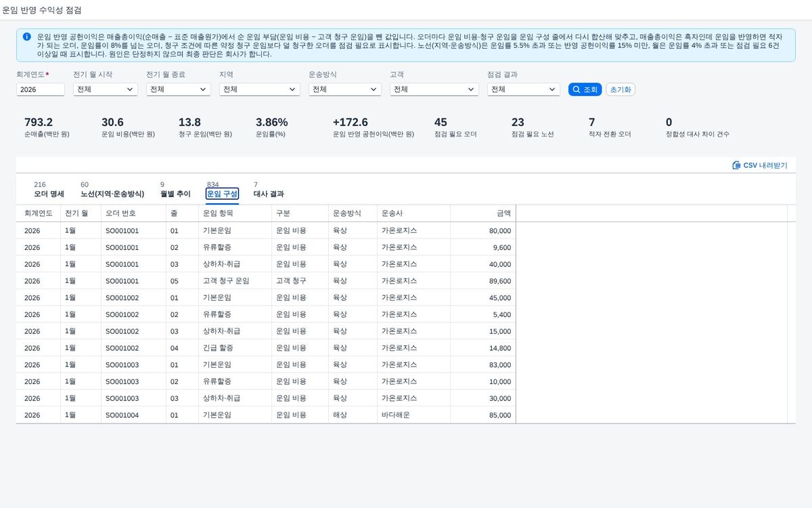Click the +172.6 공헌이익 KPI value
This screenshot has height=508, width=812.
coord(351,122)
